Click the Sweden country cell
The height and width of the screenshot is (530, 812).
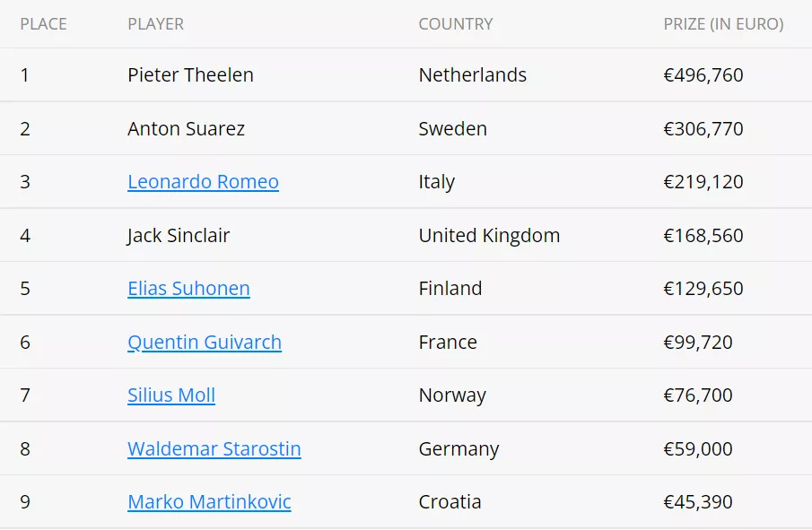pyautogui.click(x=453, y=129)
